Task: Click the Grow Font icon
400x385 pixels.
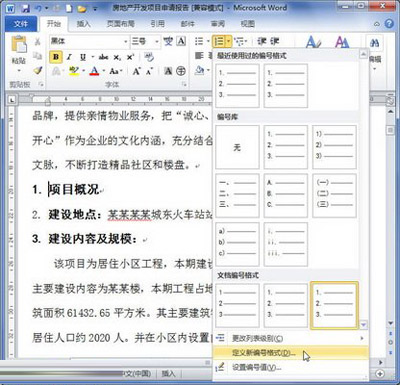Action: tap(136, 71)
